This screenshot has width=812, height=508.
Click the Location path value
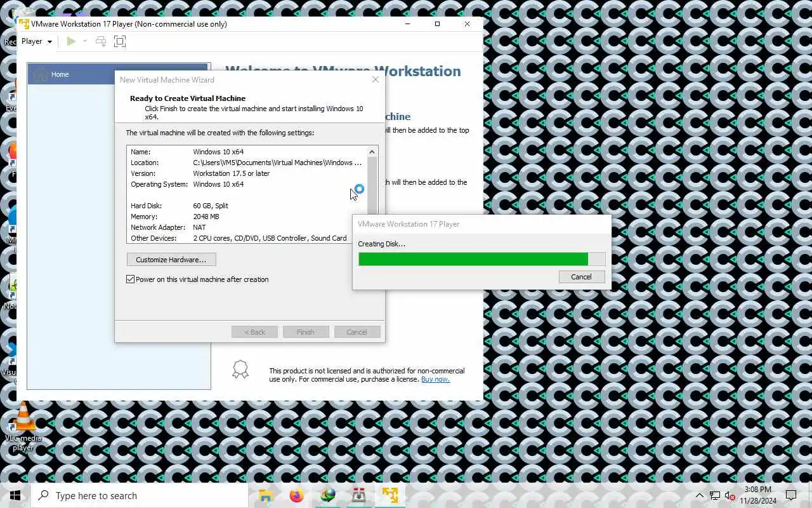tap(277, 163)
